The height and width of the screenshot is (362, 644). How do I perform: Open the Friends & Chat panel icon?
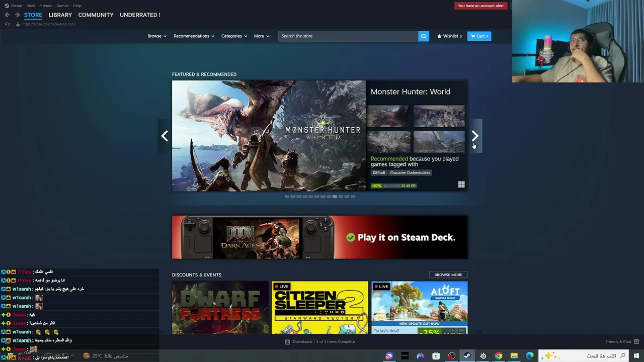click(636, 342)
